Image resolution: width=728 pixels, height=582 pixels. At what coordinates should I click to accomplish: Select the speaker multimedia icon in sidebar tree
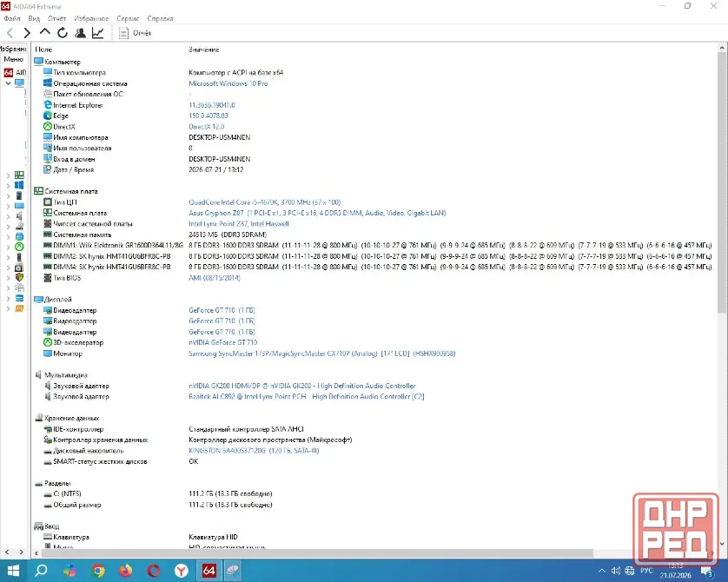click(19, 215)
